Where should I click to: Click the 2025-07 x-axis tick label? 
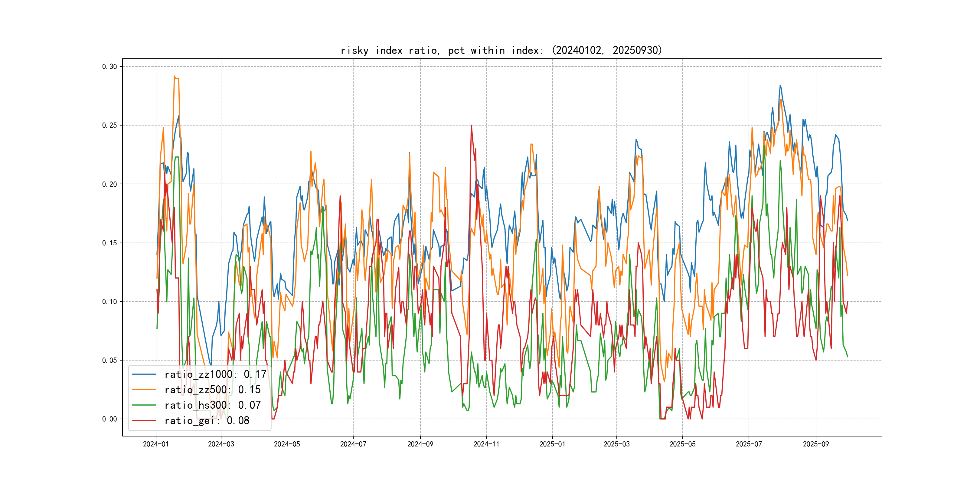pyautogui.click(x=749, y=444)
